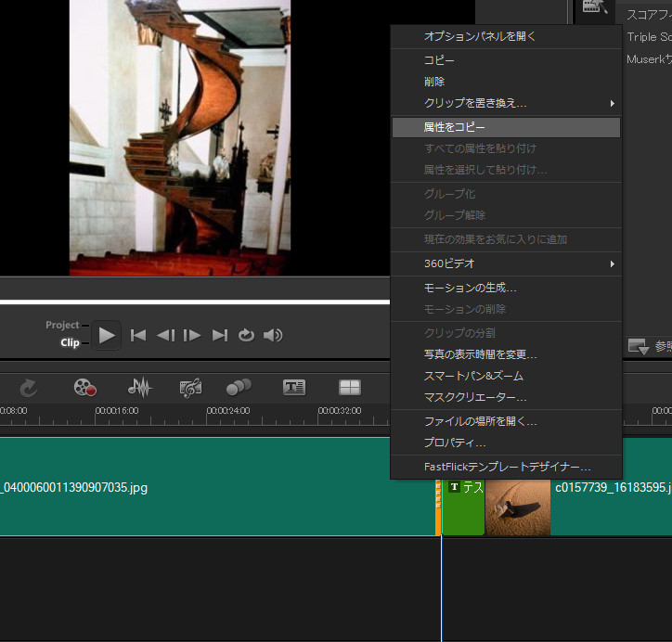
Task: Toggle repeat playback loop icon
Action: click(x=246, y=335)
